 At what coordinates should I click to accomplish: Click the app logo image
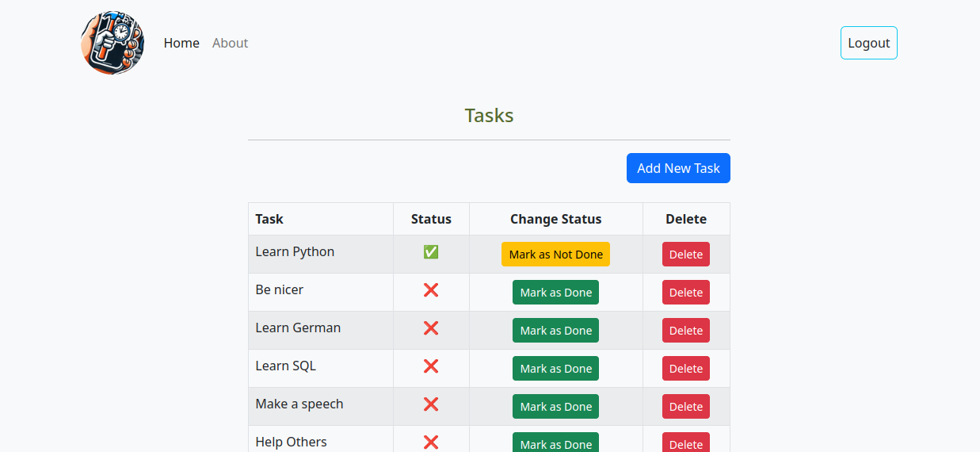click(x=112, y=43)
